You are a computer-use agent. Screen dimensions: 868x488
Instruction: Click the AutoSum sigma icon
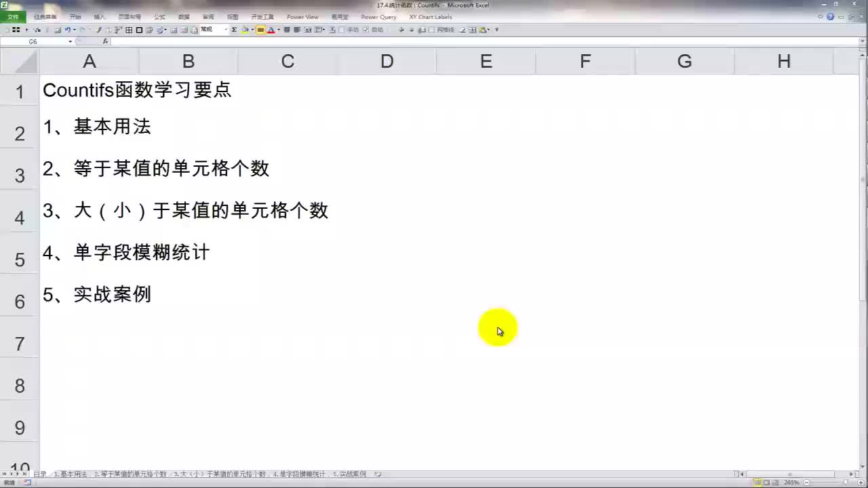234,30
